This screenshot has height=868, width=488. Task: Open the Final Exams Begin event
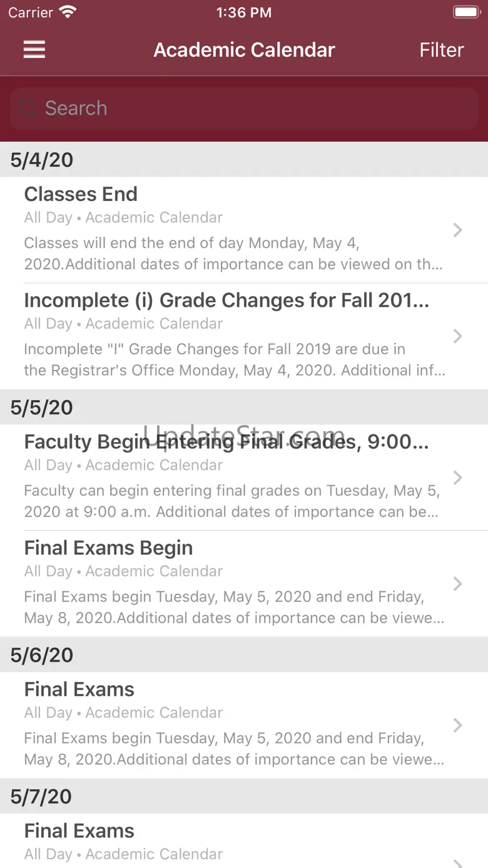click(x=244, y=584)
